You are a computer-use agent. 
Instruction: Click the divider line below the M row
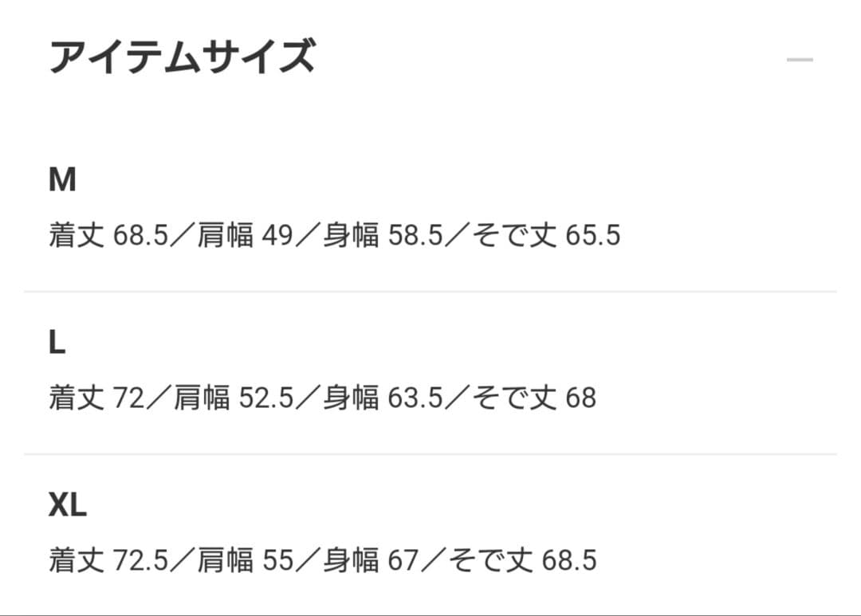(x=431, y=292)
